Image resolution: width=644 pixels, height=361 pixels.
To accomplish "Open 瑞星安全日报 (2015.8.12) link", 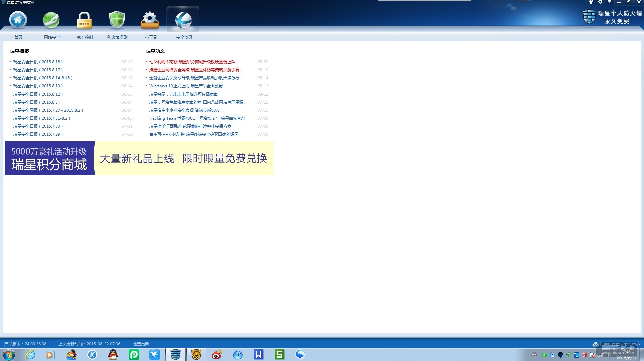I will (38, 94).
